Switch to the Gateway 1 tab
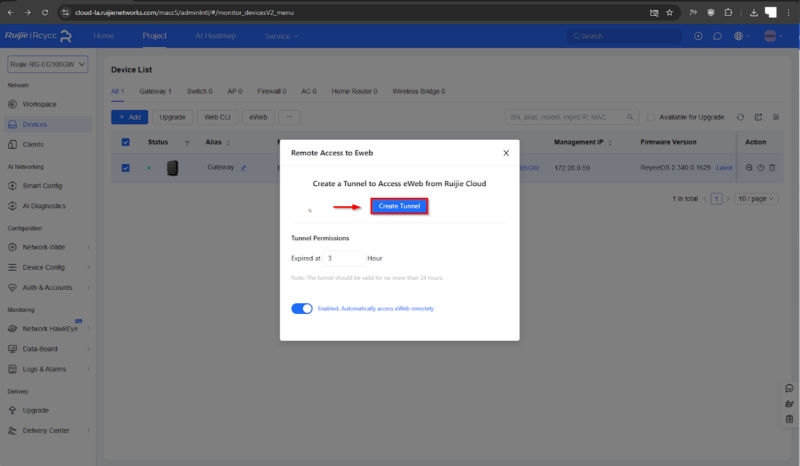The image size is (800, 466). pos(155,91)
